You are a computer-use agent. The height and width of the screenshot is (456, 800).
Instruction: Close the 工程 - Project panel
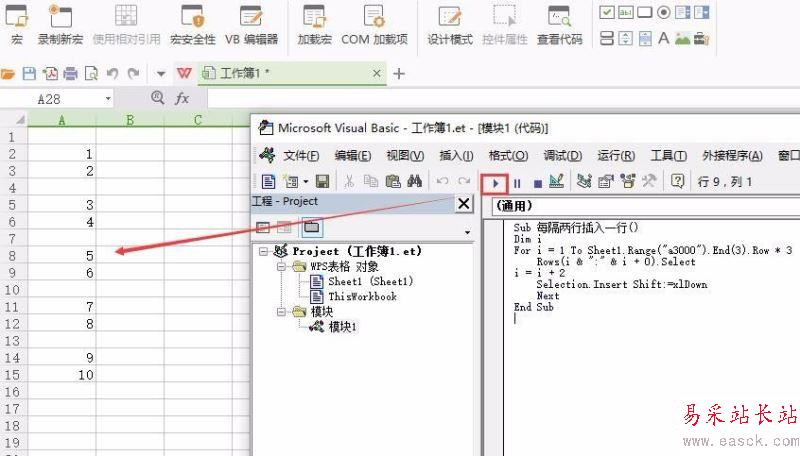click(463, 204)
